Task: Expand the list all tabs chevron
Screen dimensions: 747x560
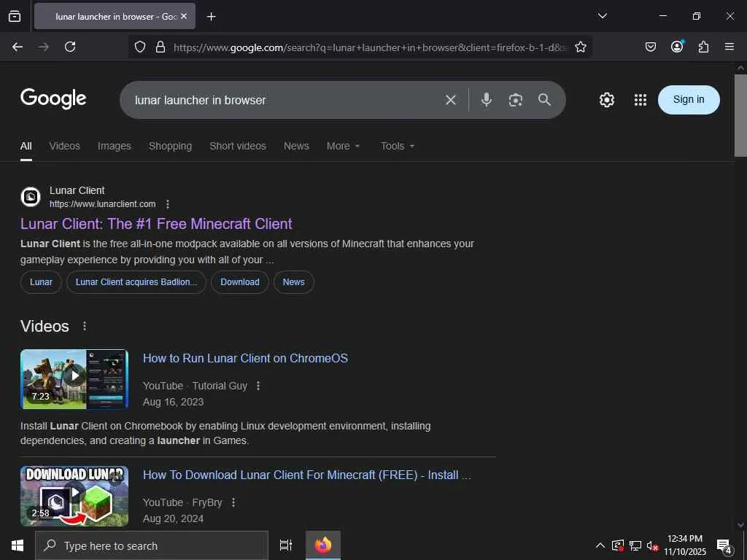Action: (602, 16)
